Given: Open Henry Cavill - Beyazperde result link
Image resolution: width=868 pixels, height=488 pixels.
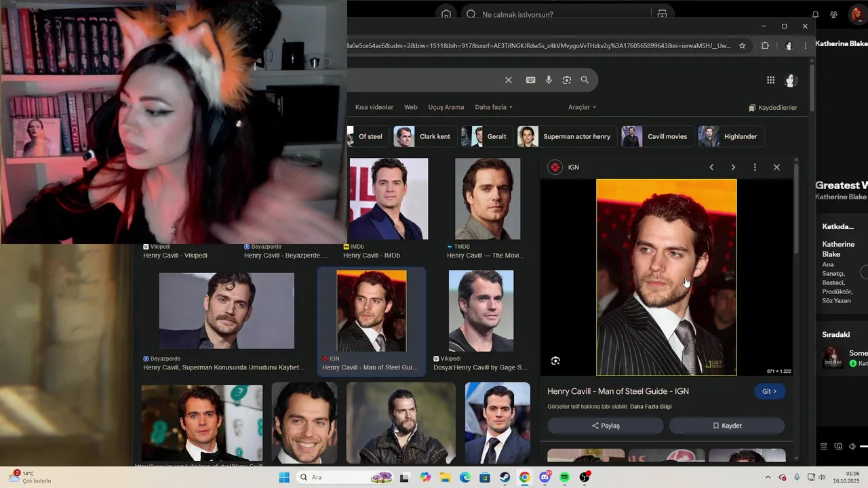Looking at the screenshot, I should click(285, 256).
